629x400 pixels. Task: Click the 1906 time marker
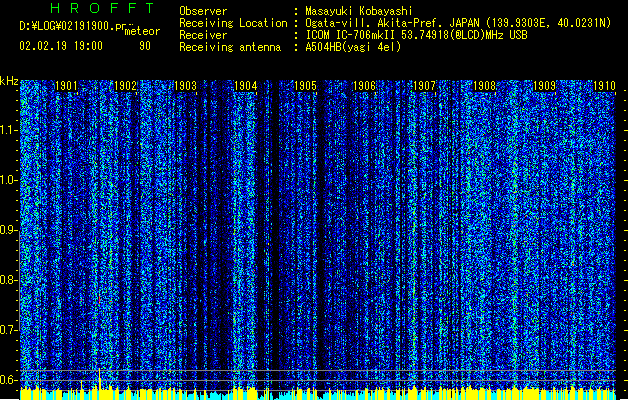[364, 86]
